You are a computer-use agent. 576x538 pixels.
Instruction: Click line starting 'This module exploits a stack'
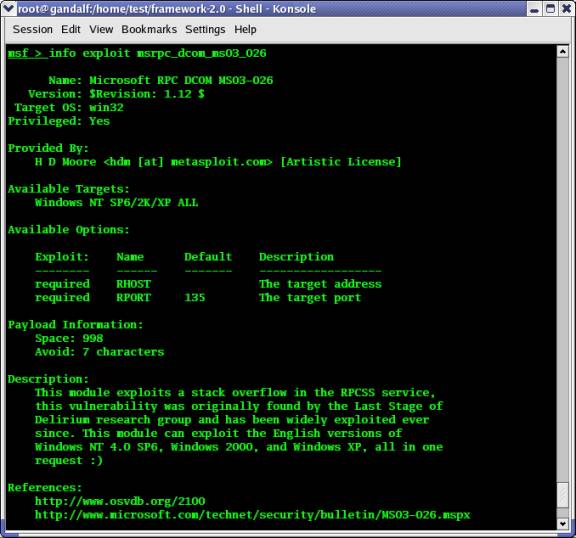235,393
